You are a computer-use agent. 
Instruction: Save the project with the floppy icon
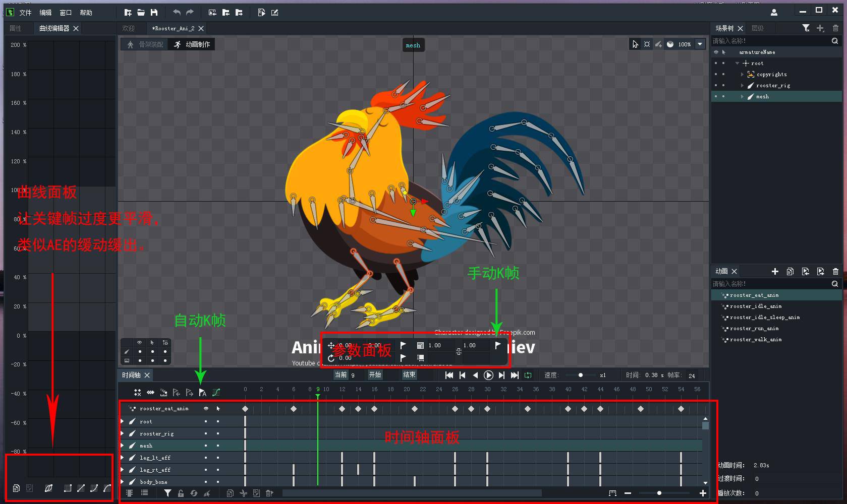[x=154, y=13]
